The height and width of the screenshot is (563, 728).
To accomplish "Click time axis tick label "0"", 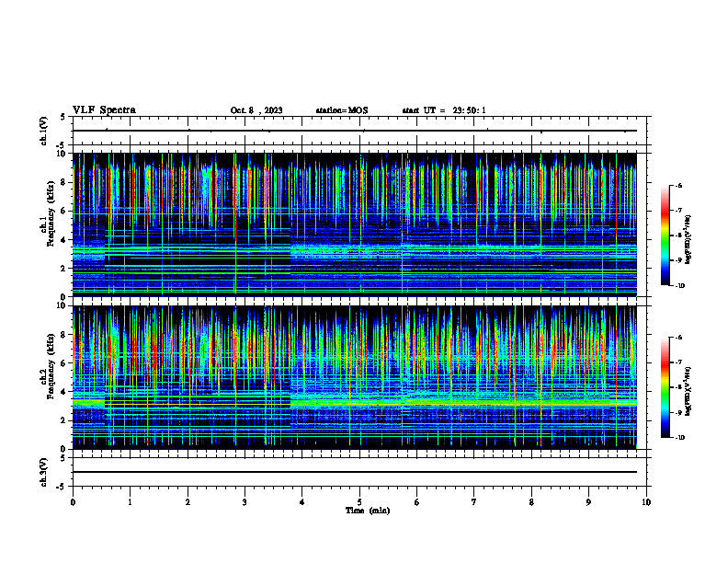I will pos(73,502).
